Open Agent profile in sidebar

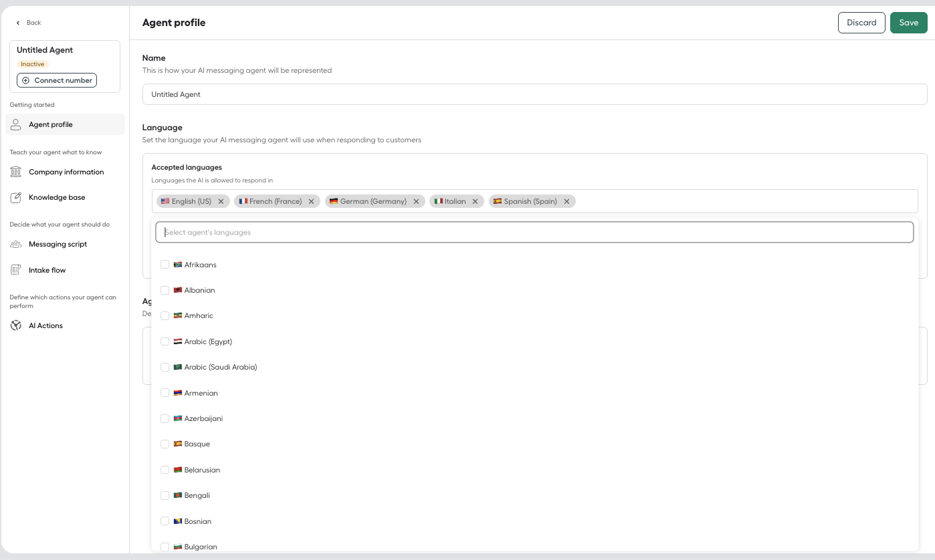point(65,124)
